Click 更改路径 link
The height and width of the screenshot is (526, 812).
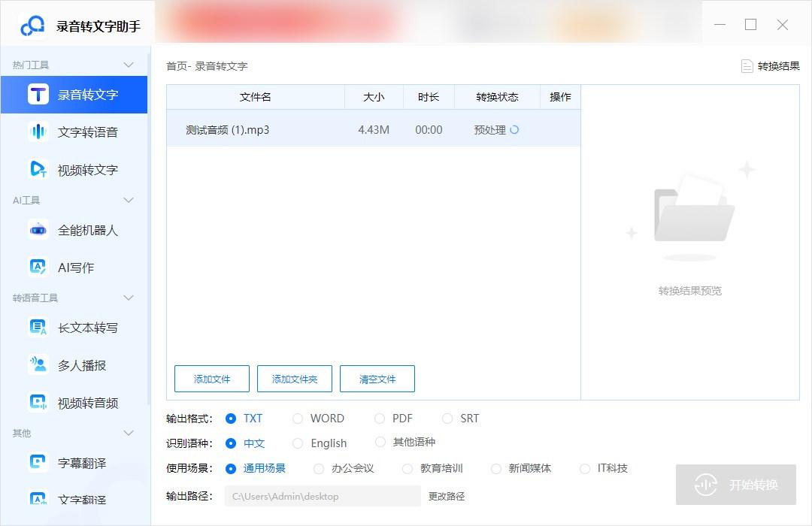(447, 496)
